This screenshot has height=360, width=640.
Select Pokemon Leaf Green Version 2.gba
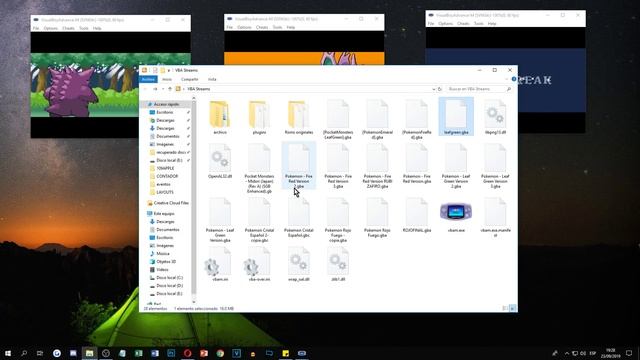click(x=456, y=166)
